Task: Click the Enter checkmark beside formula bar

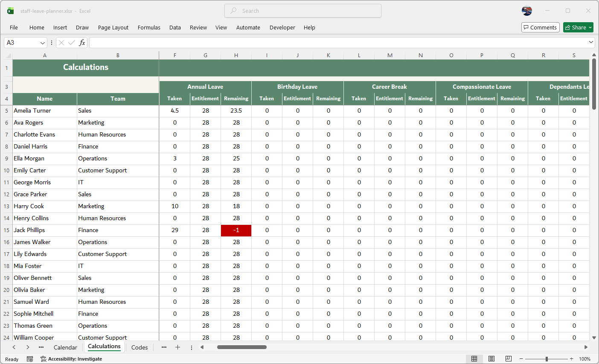Action: [x=71, y=42]
